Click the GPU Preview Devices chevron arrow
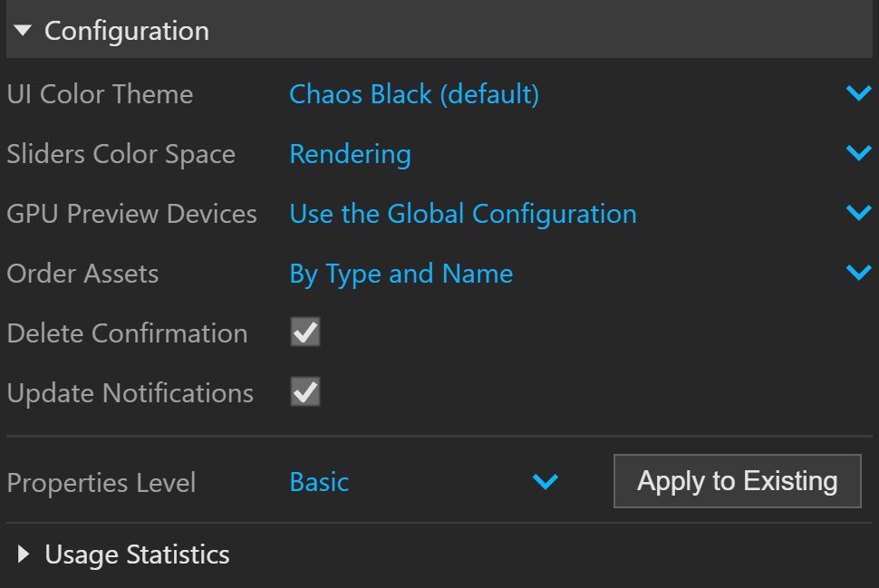Screen dimensions: 879x588 point(858,212)
